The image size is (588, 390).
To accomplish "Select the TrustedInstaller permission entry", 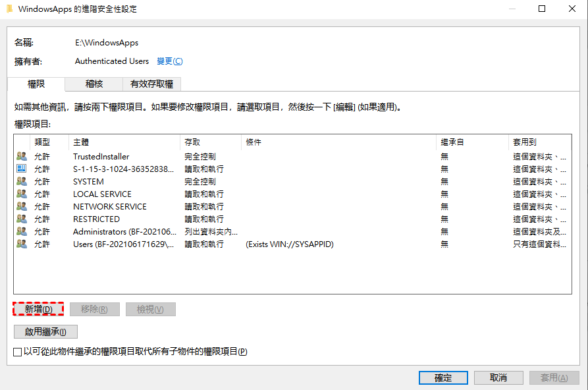I will (x=292, y=157).
